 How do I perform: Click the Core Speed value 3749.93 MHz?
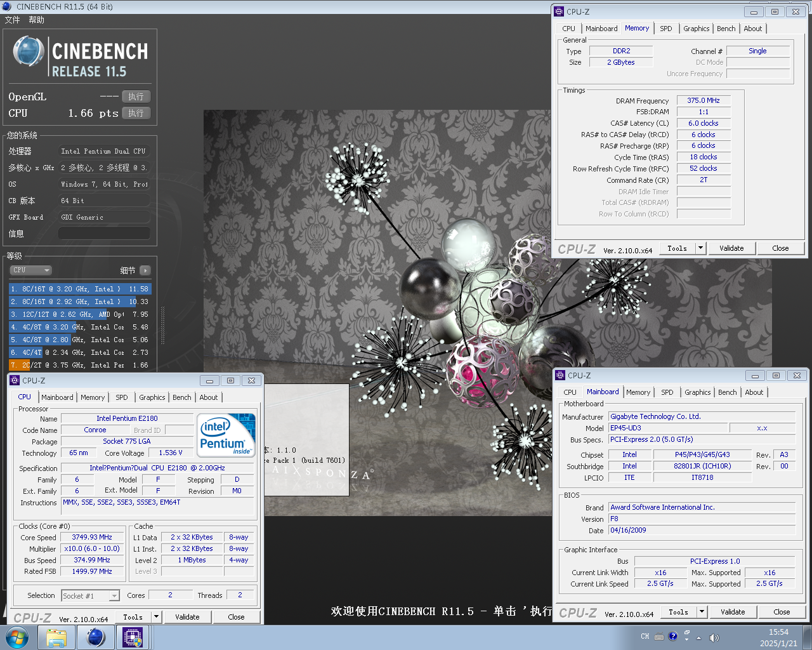coord(92,537)
